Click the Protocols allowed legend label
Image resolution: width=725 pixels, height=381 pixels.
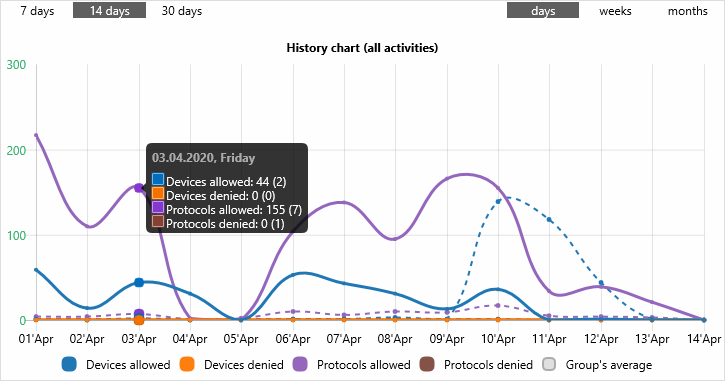pos(363,365)
